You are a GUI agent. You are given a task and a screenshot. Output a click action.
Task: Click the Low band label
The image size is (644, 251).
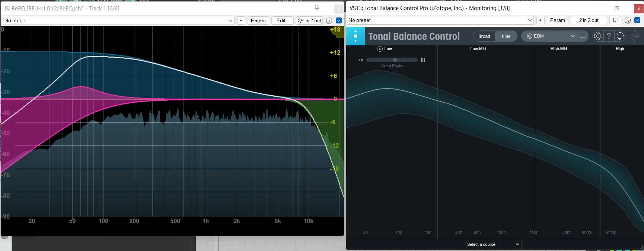[x=388, y=49]
